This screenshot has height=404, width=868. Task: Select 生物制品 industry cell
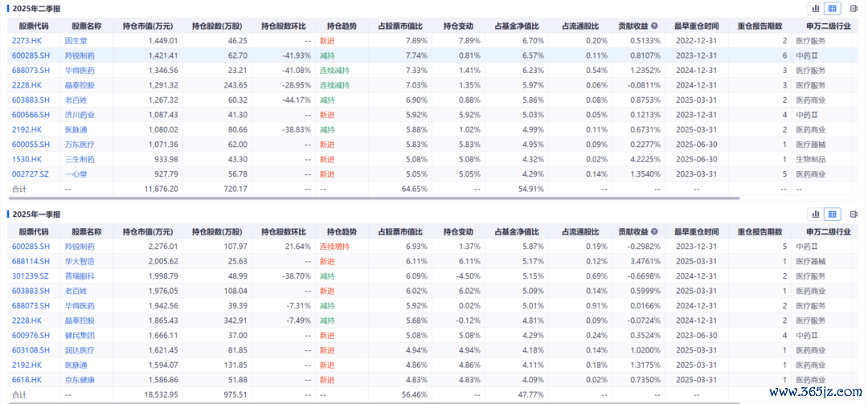810,159
